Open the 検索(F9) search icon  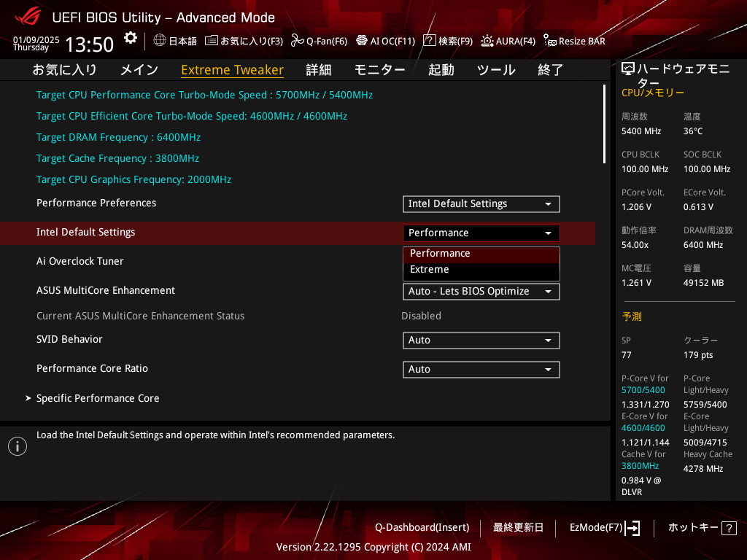coord(430,41)
